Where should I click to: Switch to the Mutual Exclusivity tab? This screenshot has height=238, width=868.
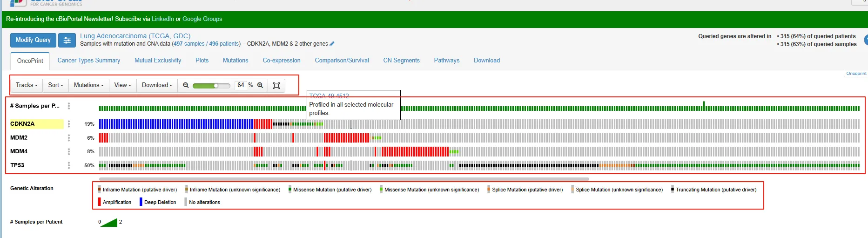pyautogui.click(x=158, y=61)
